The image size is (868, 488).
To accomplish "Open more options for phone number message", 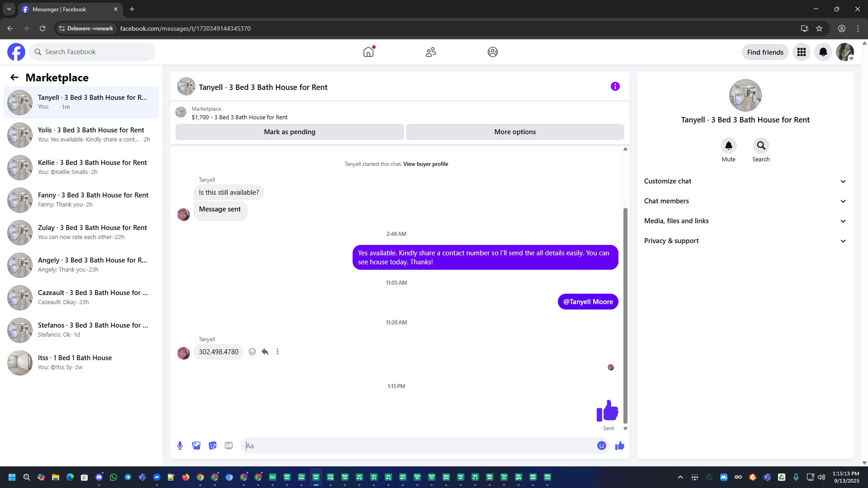I will tap(278, 352).
